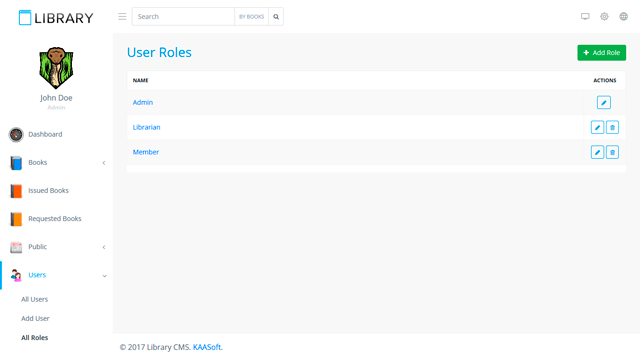Click the Requested Books orange book icon
The height and width of the screenshot is (360, 640).
(x=16, y=219)
